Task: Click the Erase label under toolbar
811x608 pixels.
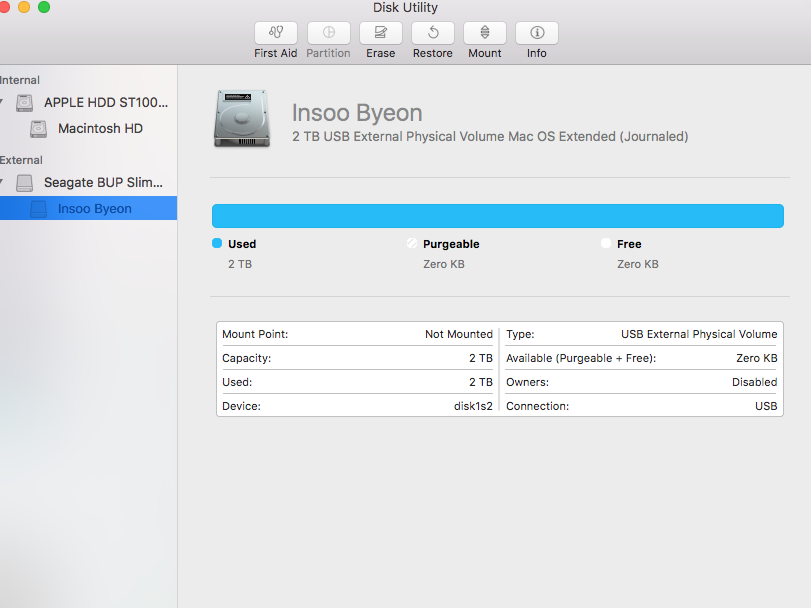Action: click(381, 53)
